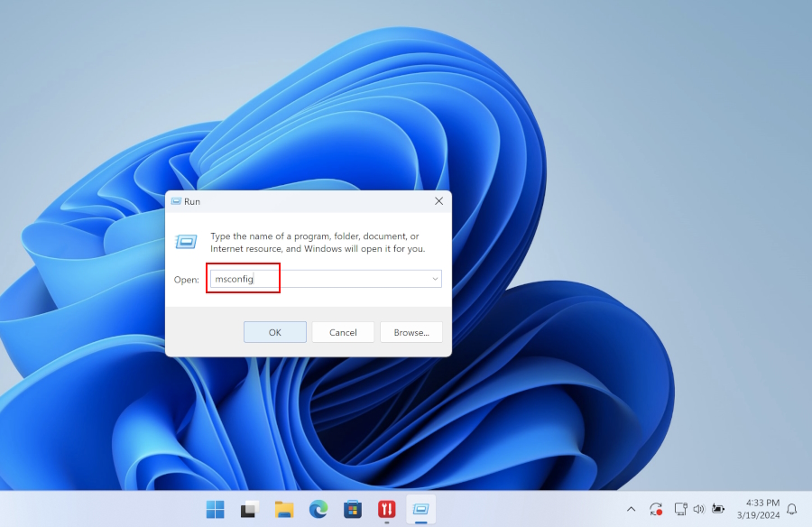Click the sync tray icon with red dot
Viewport: 812px width, 527px height.
point(656,509)
